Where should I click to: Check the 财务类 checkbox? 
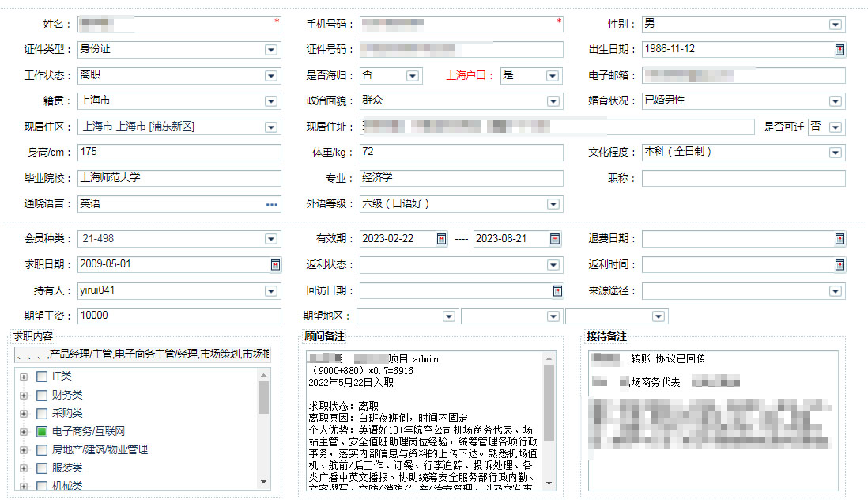point(42,396)
